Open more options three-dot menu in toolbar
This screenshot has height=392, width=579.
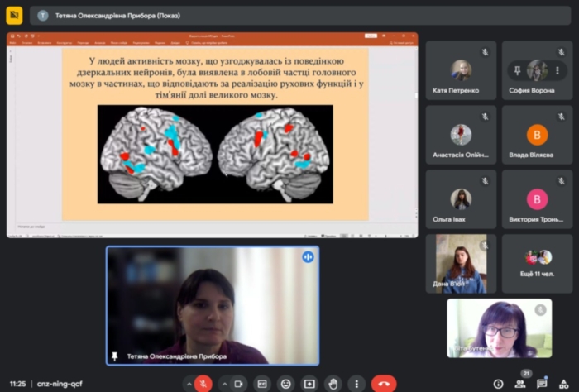tap(356, 384)
